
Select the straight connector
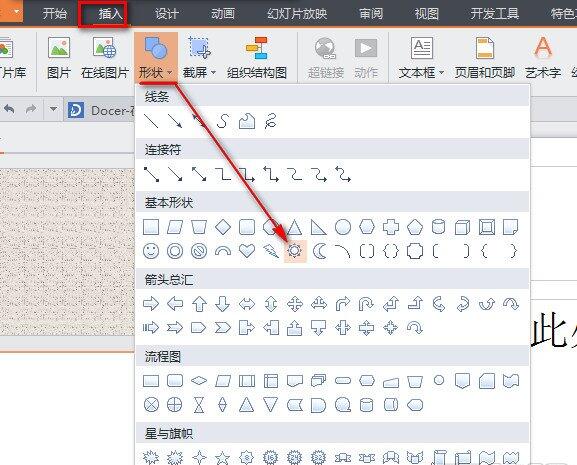[151, 174]
